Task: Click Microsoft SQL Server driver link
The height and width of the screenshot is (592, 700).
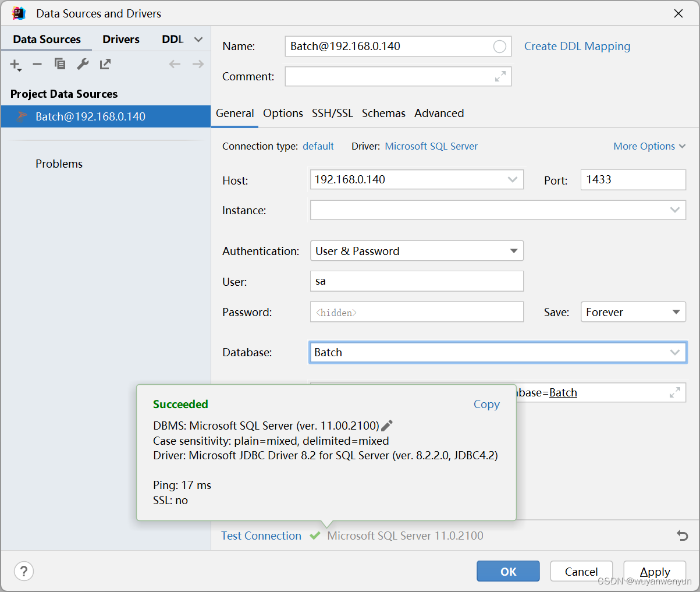Action: 431,146
